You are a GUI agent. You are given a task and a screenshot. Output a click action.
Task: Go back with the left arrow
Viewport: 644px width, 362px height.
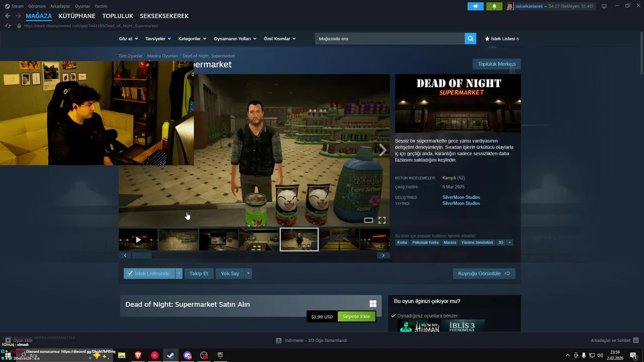point(8,16)
